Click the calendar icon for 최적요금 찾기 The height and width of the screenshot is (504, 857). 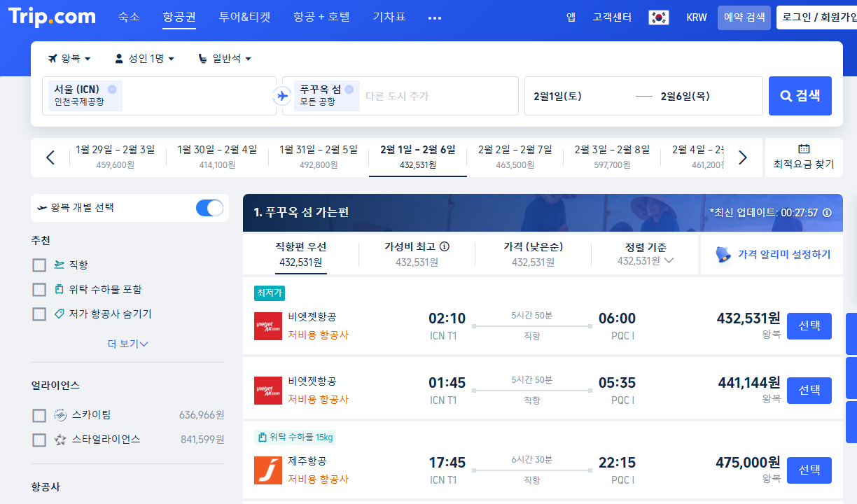pos(804,148)
